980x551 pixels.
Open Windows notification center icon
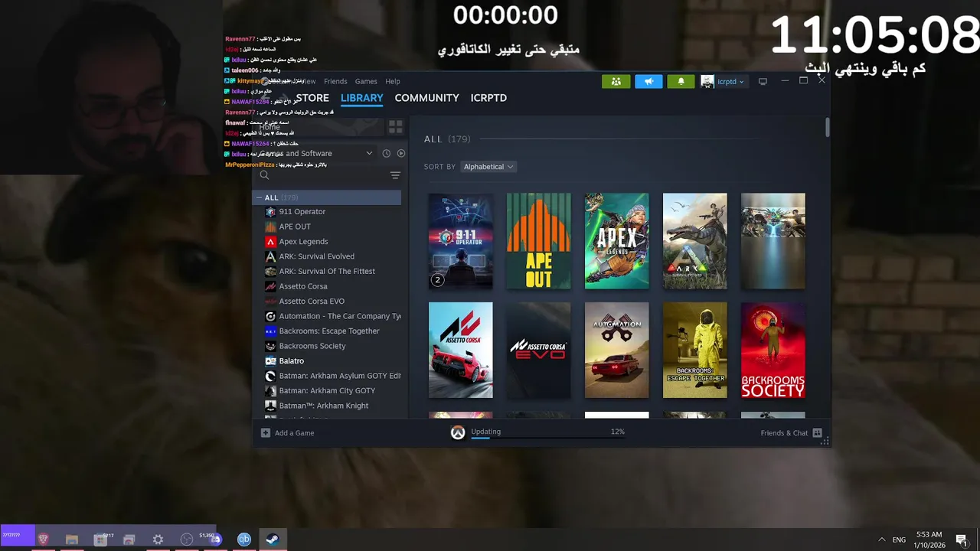pos(961,540)
